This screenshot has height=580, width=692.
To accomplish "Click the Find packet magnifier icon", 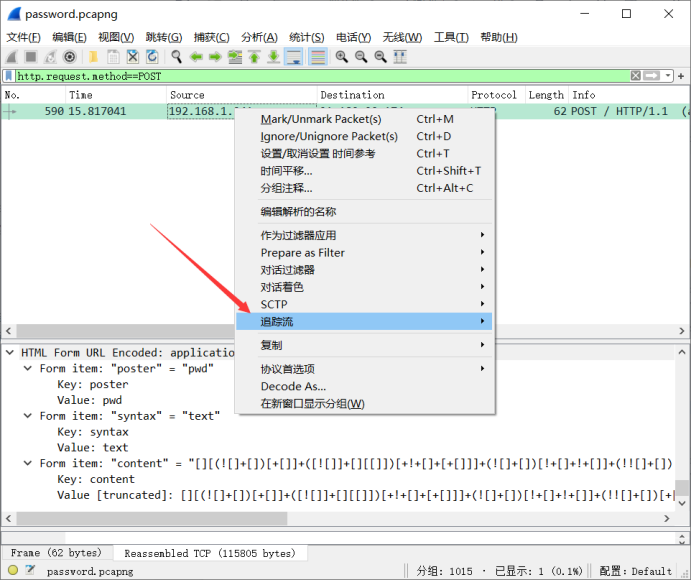I will (177, 57).
